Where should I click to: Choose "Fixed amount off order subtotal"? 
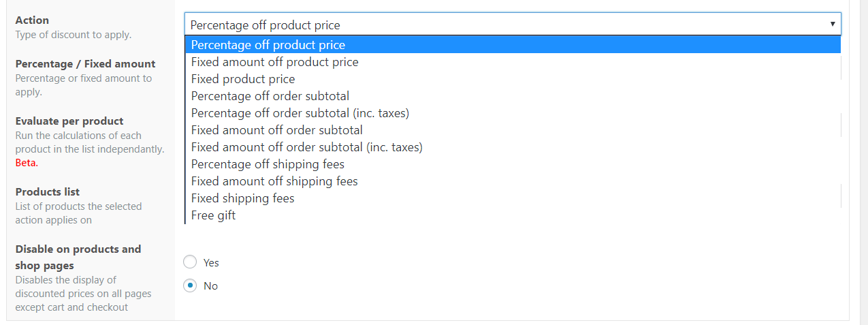pos(513,130)
